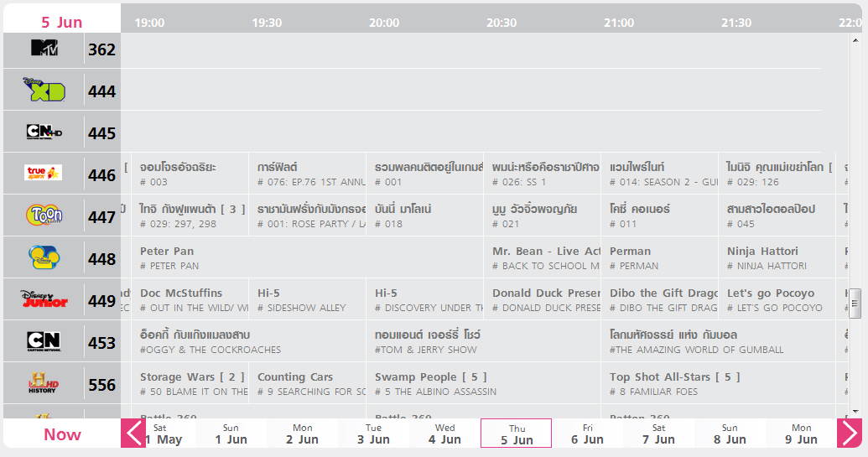Select the # 076: EP.76 program on 446
868x457 pixels.
(x=307, y=174)
